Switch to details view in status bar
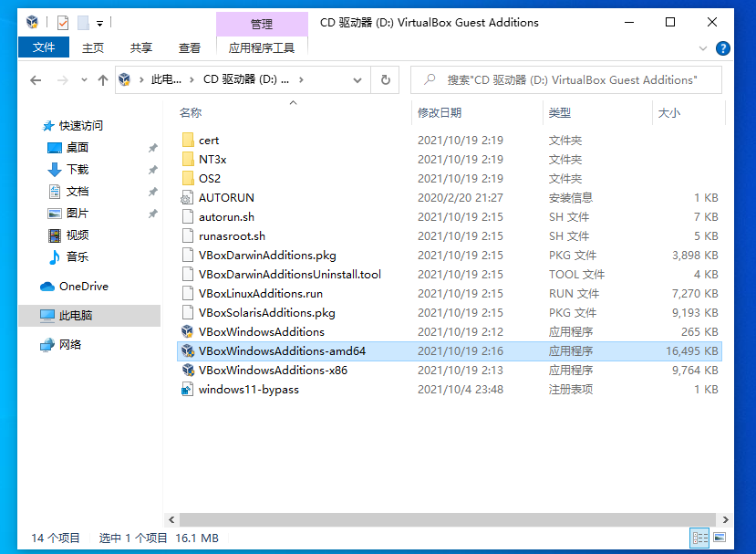Screen dimensions: 756x554 (699, 538)
